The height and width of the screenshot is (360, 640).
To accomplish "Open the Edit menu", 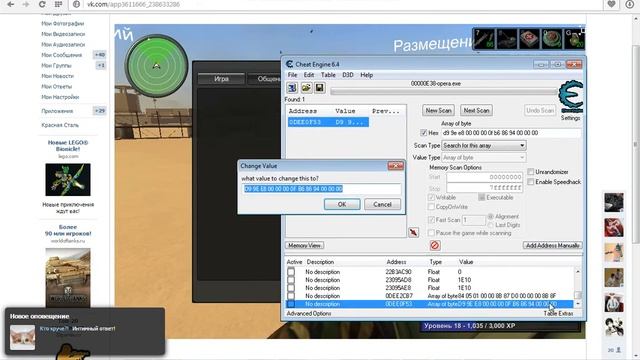I will coord(309,75).
